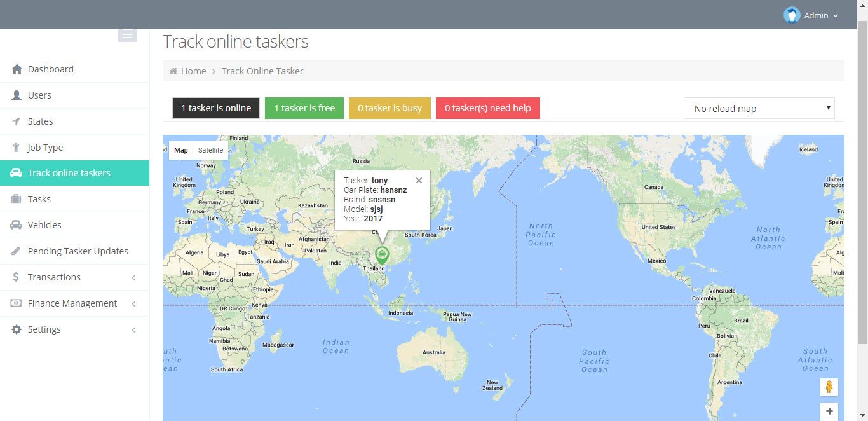Viewport: 868px width, 421px height.
Task: Click Canada label on the map
Action: (x=654, y=187)
